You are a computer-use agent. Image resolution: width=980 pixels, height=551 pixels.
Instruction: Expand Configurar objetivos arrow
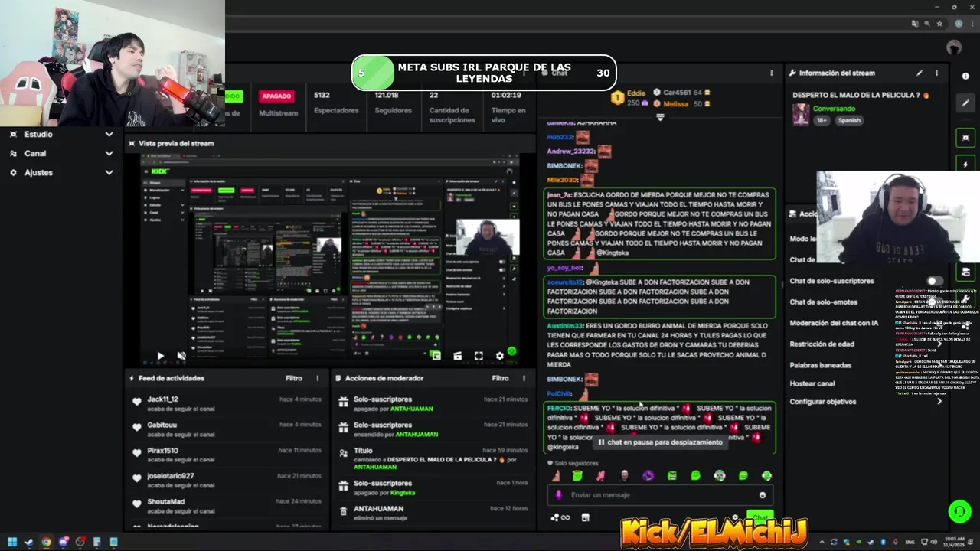(x=939, y=401)
